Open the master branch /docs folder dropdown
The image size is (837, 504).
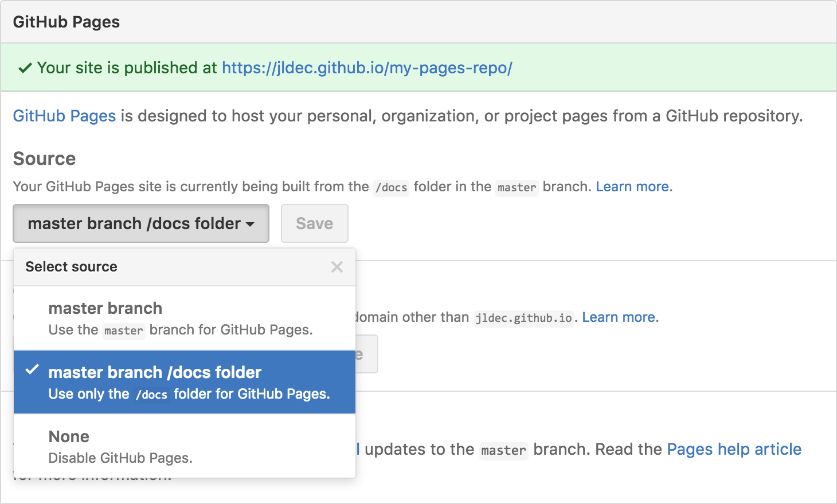[140, 223]
